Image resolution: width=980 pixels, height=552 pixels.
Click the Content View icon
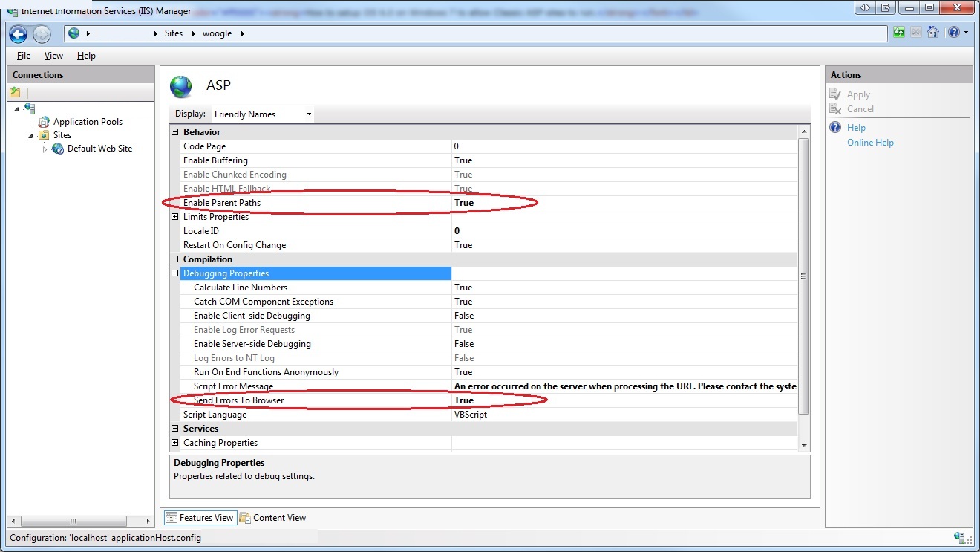[245, 518]
